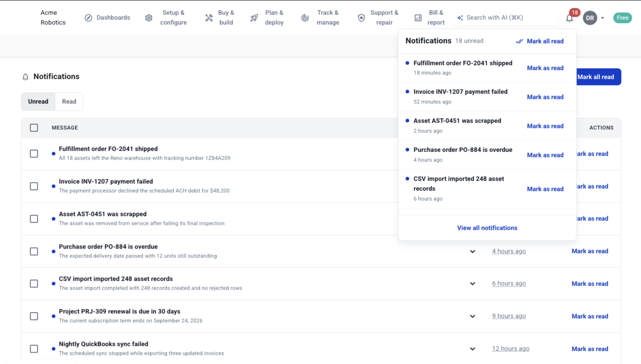Click the Free plan badge

click(x=622, y=18)
